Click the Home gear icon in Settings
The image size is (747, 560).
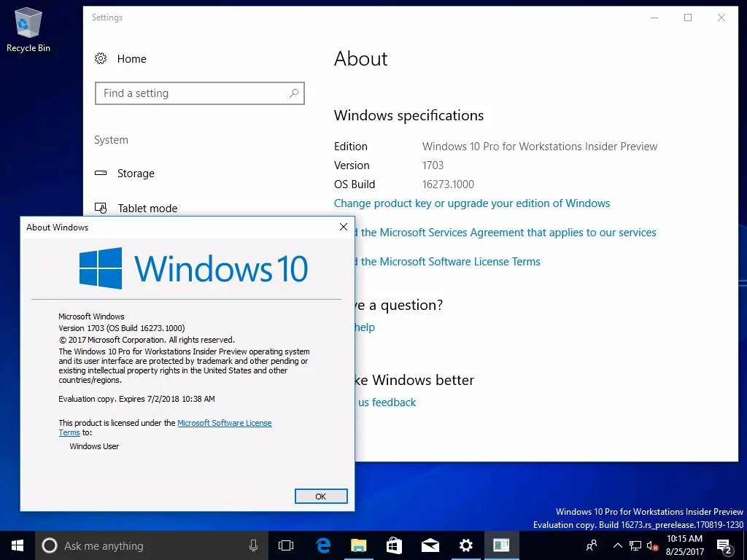tap(101, 58)
